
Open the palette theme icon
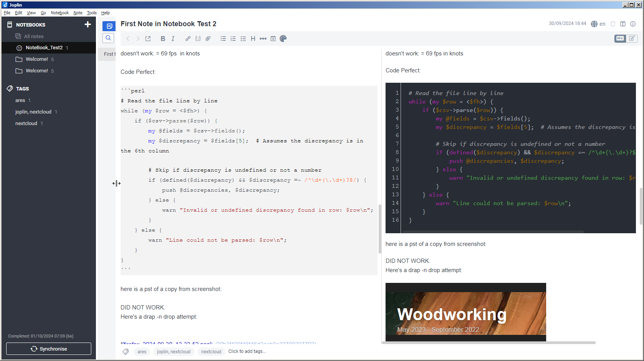pos(283,38)
